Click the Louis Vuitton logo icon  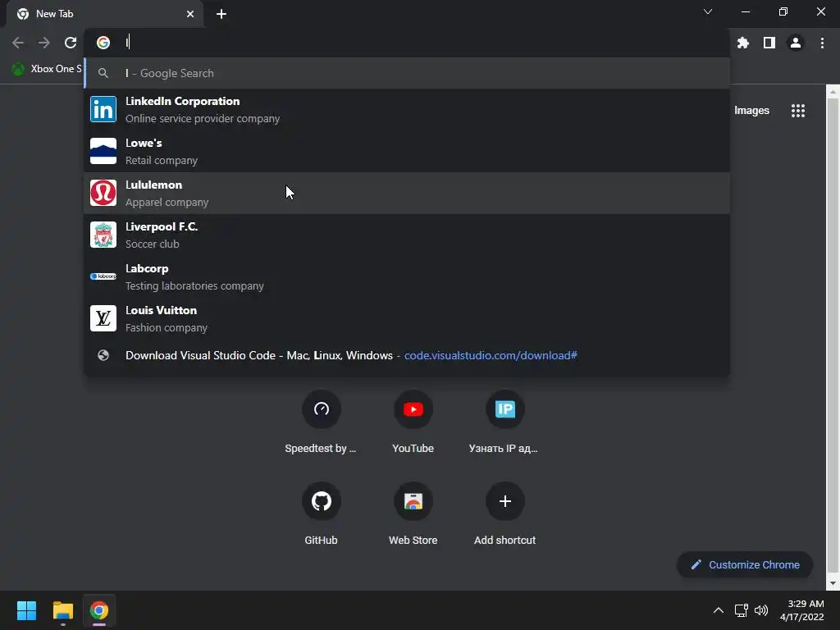pyautogui.click(x=103, y=318)
